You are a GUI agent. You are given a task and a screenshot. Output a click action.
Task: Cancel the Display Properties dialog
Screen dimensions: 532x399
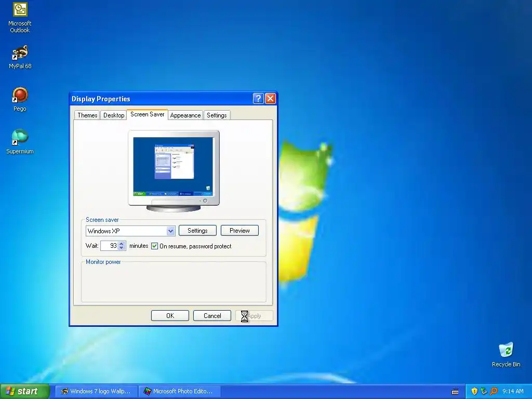(212, 315)
